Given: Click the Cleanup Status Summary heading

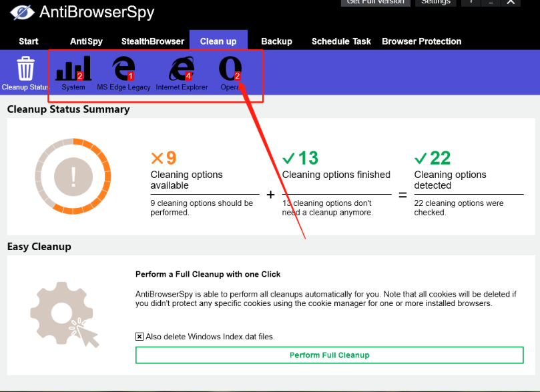Looking at the screenshot, I should [x=69, y=109].
